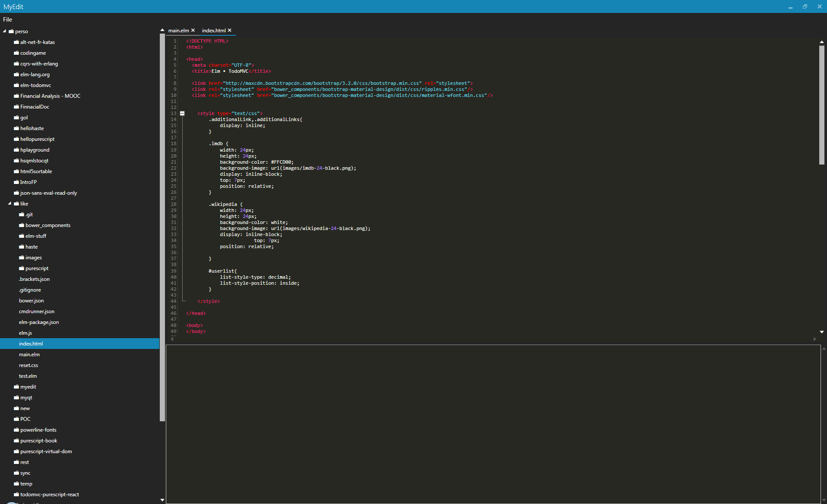Image resolution: width=827 pixels, height=504 pixels.
Task: Click the html5sortable folder icon
Action: 16,171
